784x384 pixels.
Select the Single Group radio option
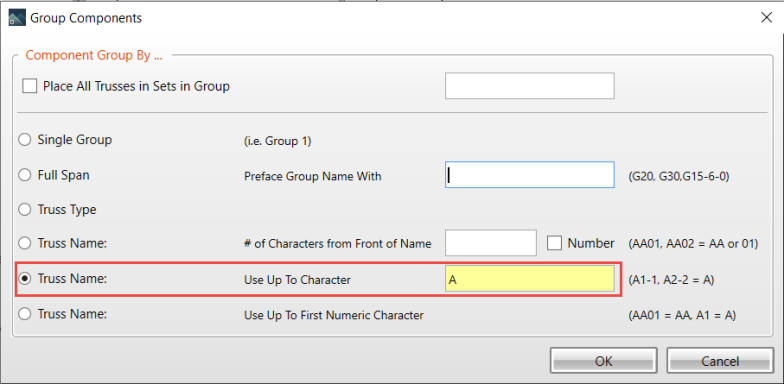point(24,140)
